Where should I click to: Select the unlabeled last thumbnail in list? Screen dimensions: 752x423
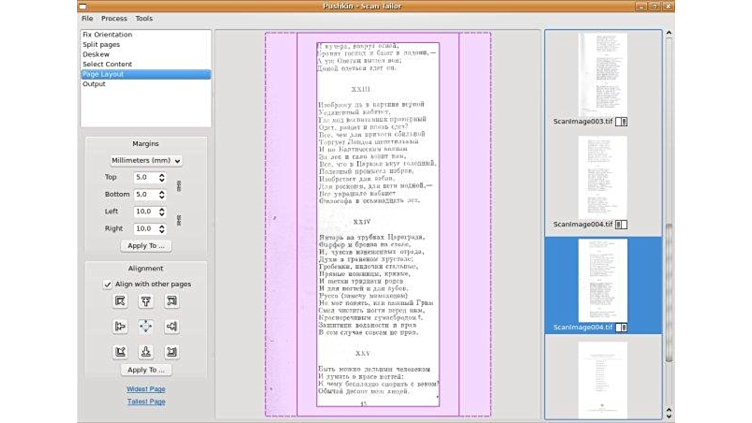(603, 380)
